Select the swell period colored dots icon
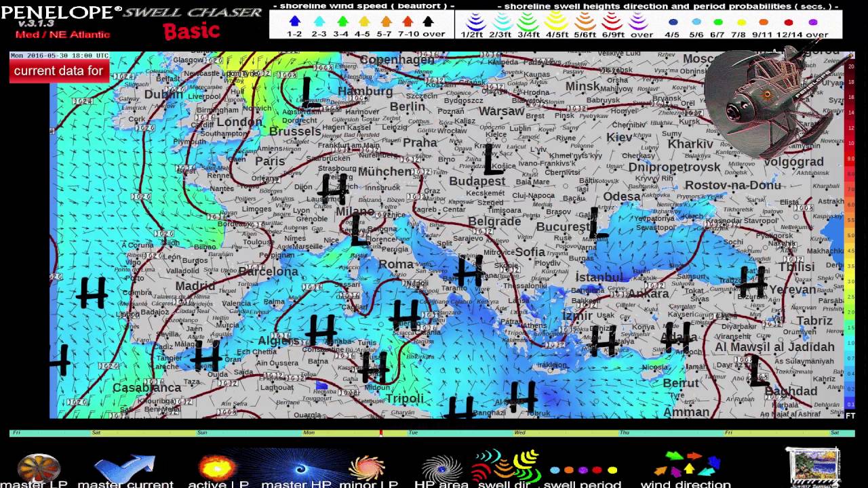Viewport: 868px width, 488px height. (583, 470)
